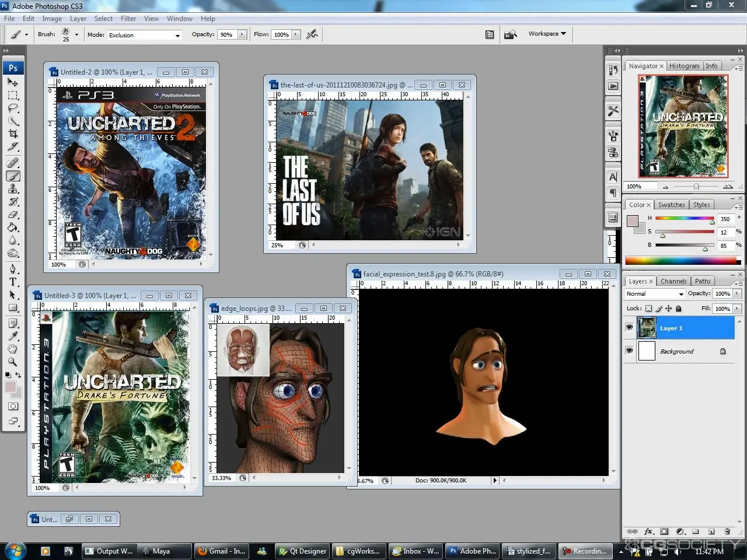The image size is (747, 560).
Task: Select the Eyedropper tool
Action: pyautogui.click(x=13, y=336)
